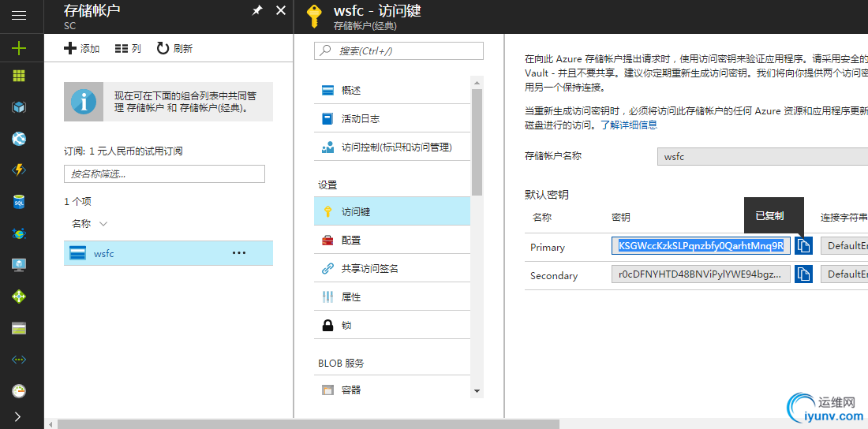Viewport: 868px width, 429px height.
Task: Open Load balancers diamond icon in sidebar
Action: point(19,297)
